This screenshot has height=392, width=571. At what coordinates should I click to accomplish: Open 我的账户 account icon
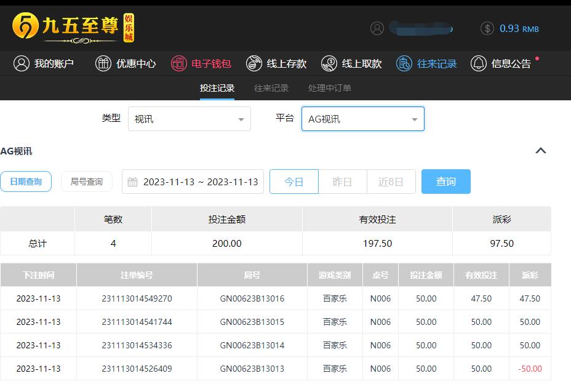point(22,63)
